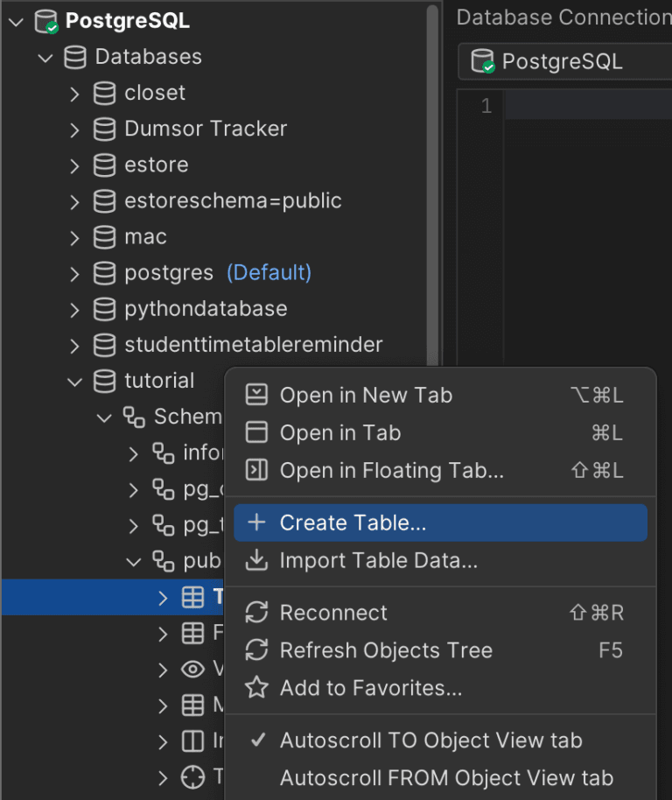
Task: Click into line 1 of SQL editor
Action: pos(586,107)
